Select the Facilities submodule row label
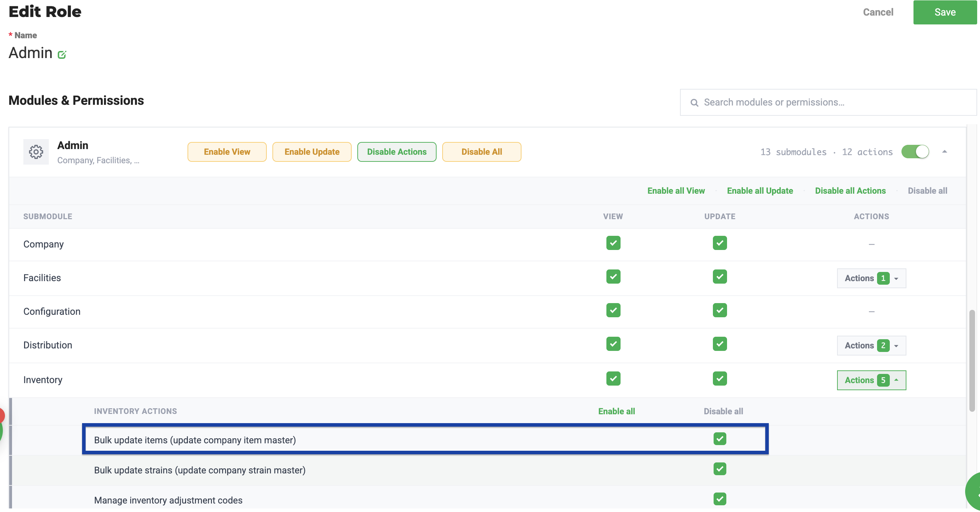The image size is (980, 512). 42,278
